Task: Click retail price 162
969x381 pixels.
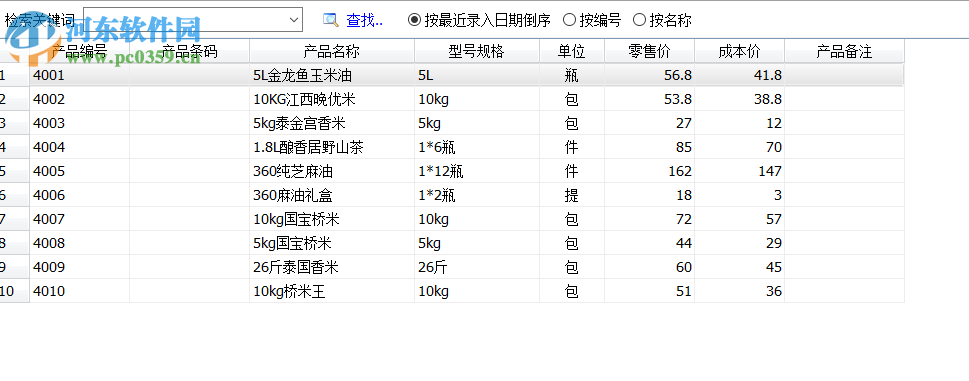Action: 680,171
